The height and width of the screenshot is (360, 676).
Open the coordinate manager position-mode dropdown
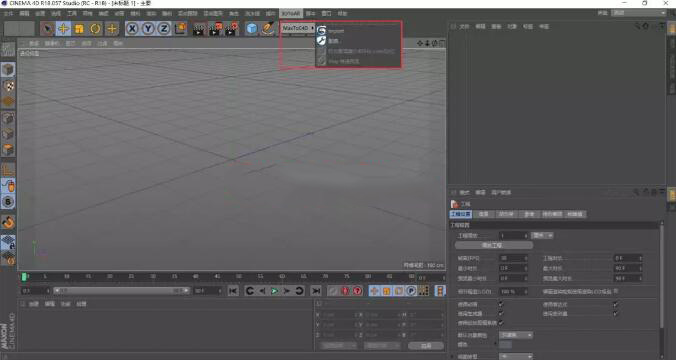pos(338,346)
